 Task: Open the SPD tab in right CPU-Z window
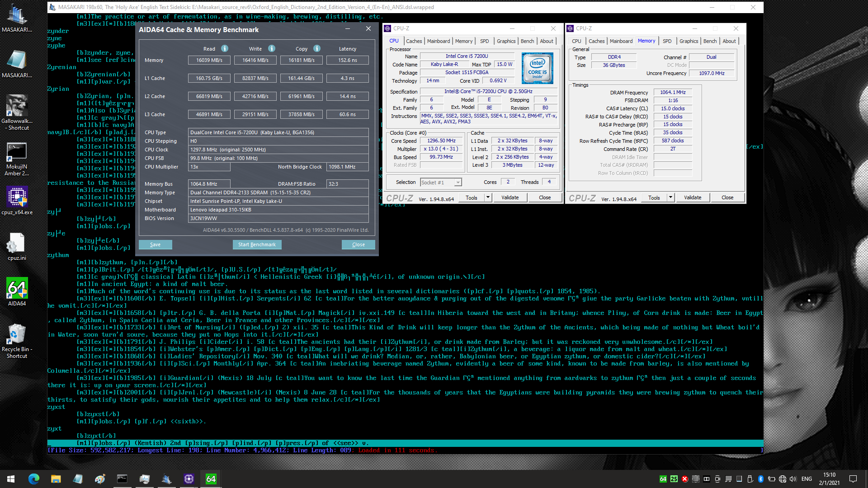(x=667, y=41)
